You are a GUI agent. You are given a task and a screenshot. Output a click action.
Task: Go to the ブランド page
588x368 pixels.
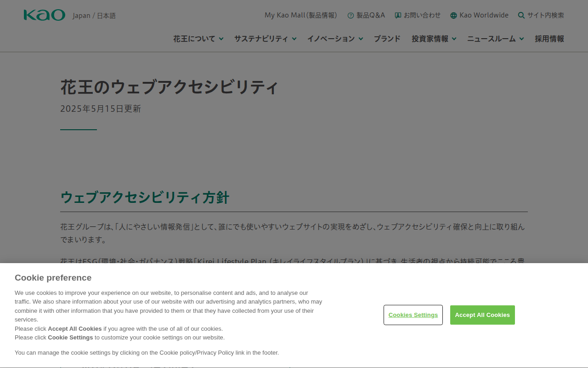(x=387, y=39)
